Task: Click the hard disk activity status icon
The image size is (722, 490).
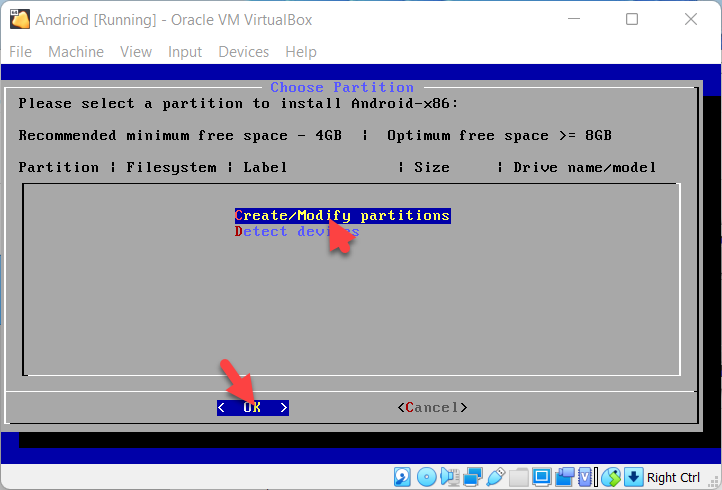Action: point(402,476)
